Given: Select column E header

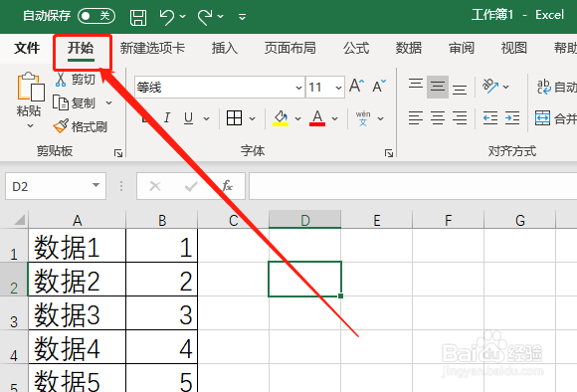Looking at the screenshot, I should tap(376, 220).
